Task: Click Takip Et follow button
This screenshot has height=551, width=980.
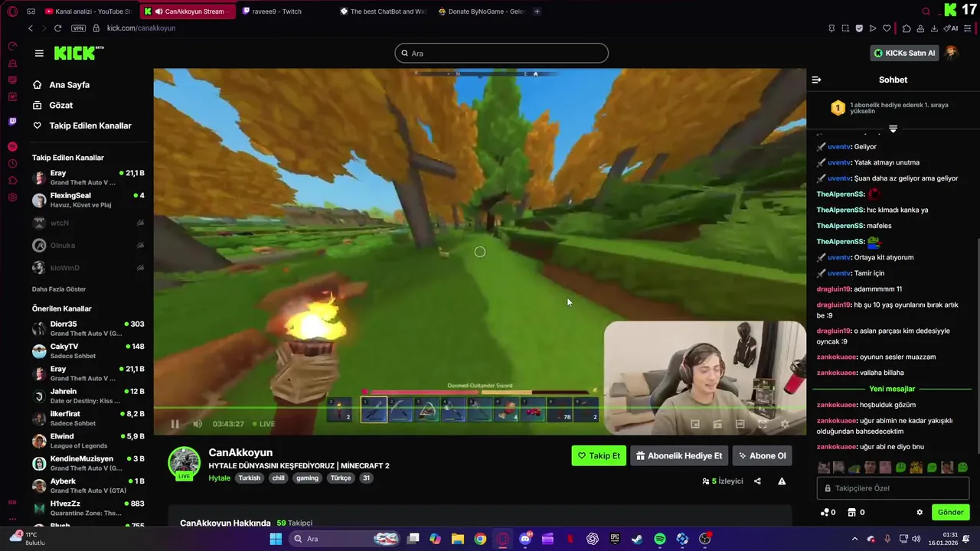Action: (x=599, y=455)
